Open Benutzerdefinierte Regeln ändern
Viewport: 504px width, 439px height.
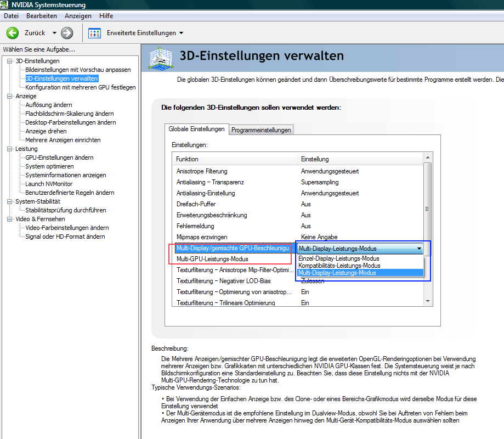coord(70,193)
